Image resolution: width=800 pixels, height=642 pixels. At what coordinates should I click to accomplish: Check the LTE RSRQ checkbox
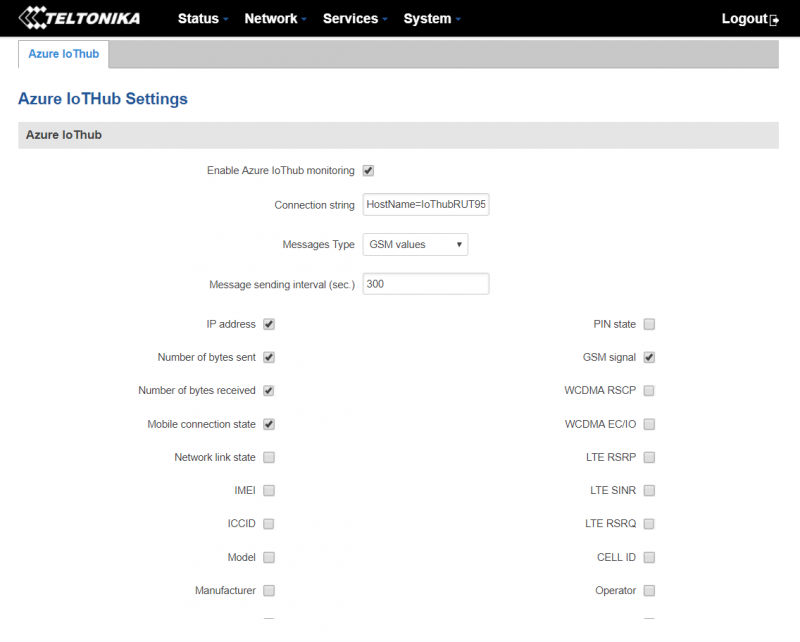coord(649,524)
